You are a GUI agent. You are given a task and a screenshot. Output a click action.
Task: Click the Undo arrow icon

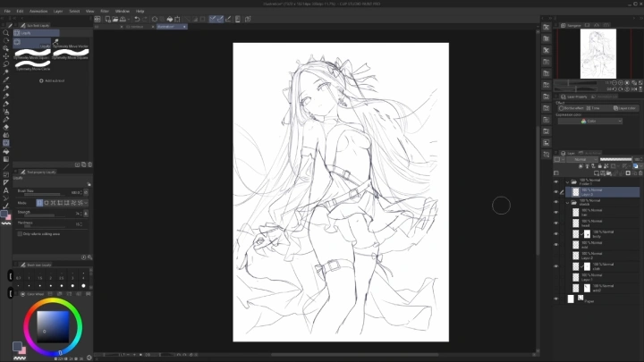click(x=137, y=19)
